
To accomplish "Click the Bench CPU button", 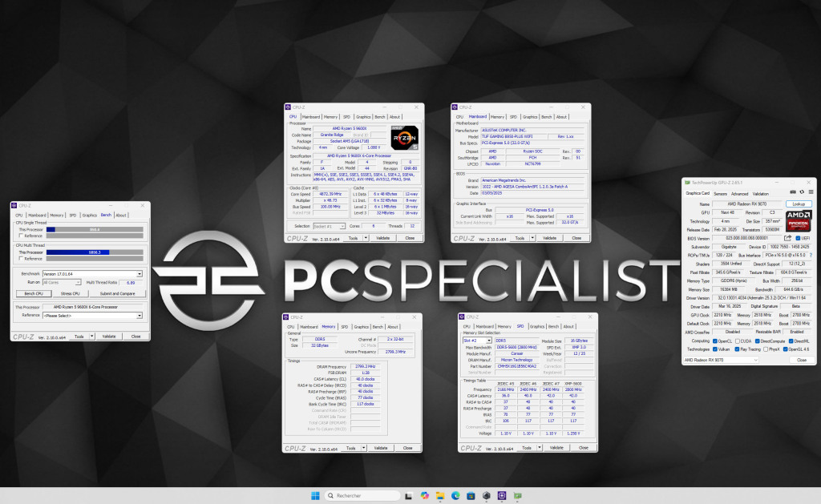I will [x=34, y=293].
